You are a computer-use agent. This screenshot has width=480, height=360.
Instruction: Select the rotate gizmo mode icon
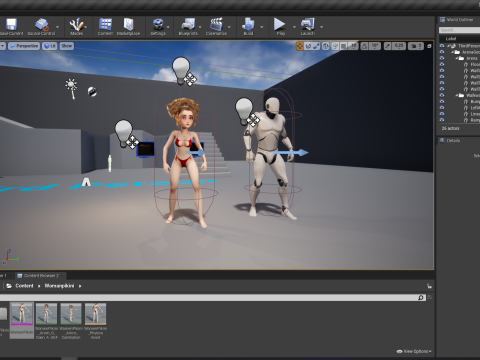[308, 46]
